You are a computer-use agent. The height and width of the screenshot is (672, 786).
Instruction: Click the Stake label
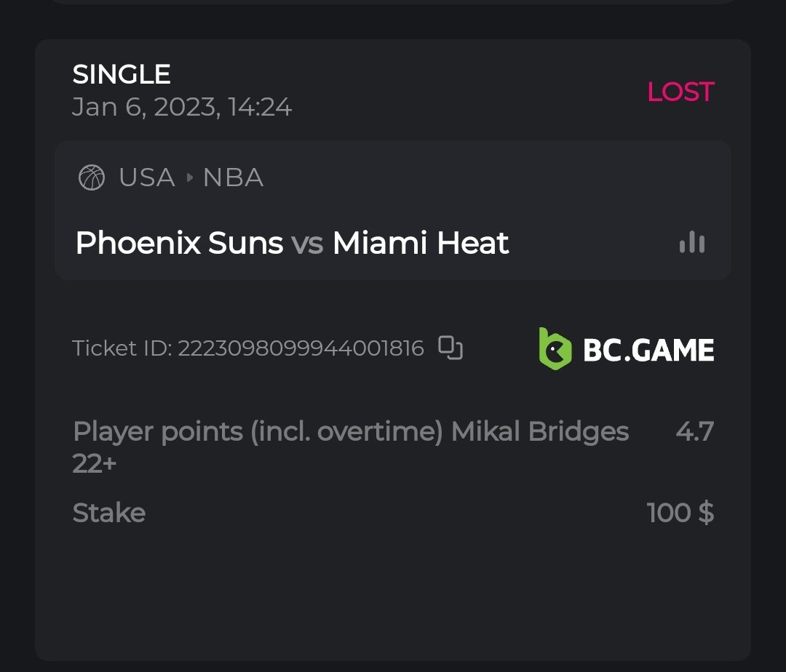pos(109,513)
